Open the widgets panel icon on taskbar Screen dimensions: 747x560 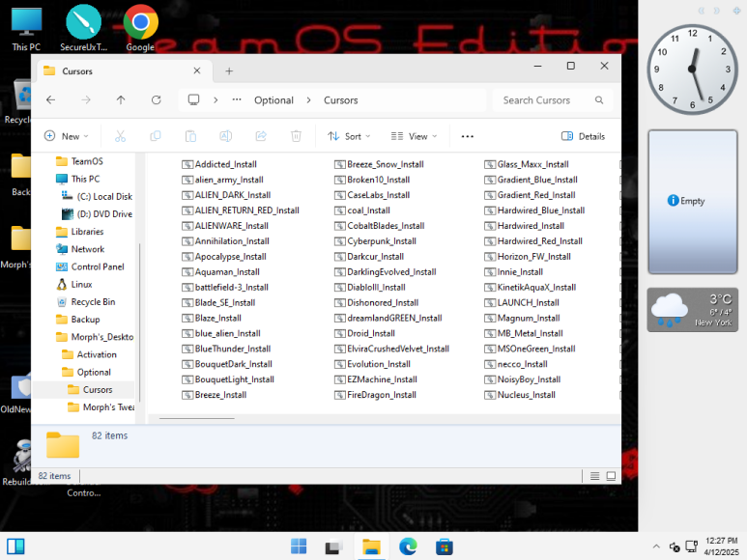point(15,546)
